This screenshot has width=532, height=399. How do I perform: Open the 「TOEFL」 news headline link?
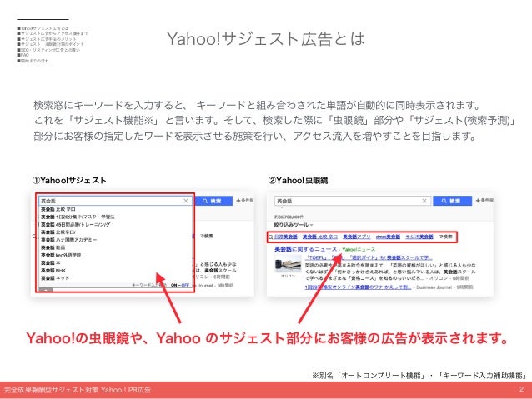click(x=369, y=257)
